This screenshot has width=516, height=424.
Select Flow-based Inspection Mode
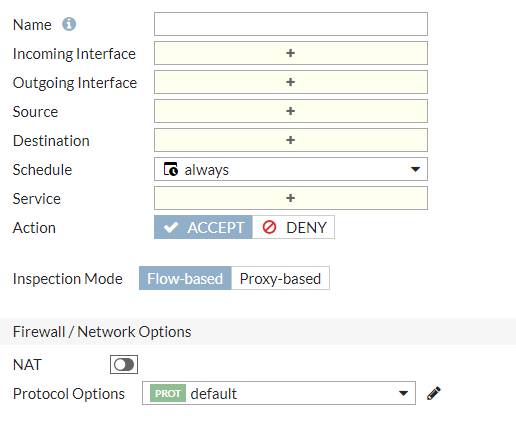[185, 278]
